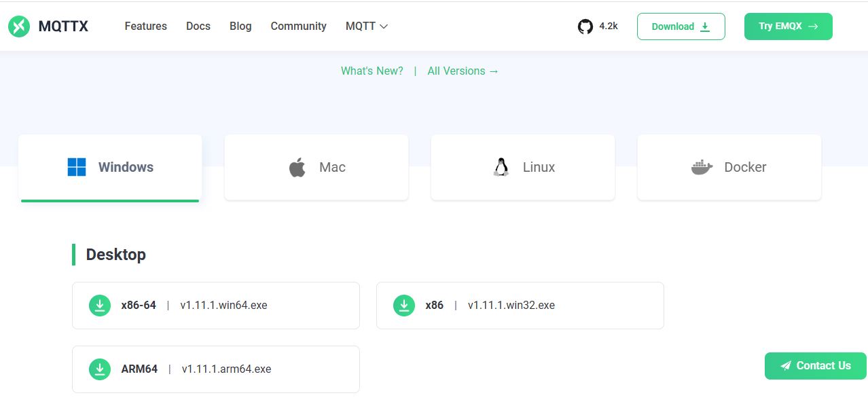The image size is (868, 404).
Task: Open the Community page
Action: (x=299, y=26)
